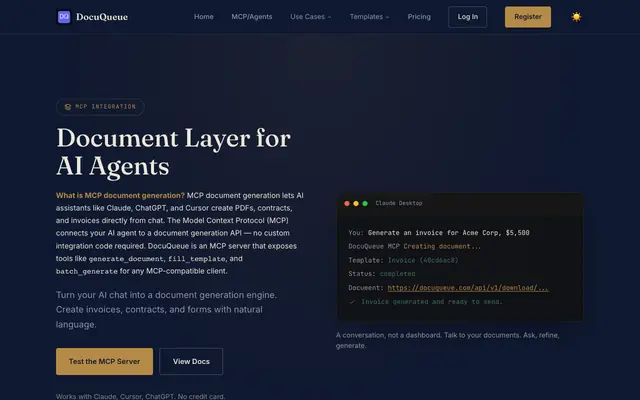Click 'Works with Claude, Cursor, ChatGPT' note
The height and width of the screenshot is (400, 640).
[x=140, y=396]
